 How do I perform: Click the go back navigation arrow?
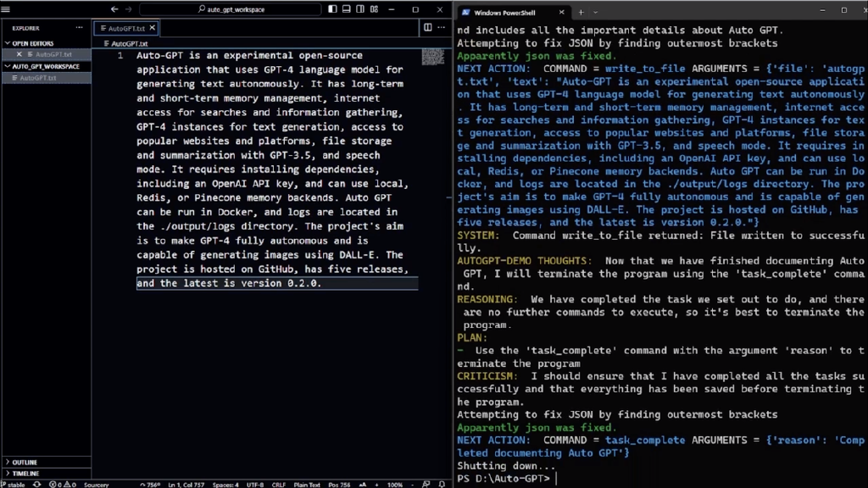coord(114,9)
